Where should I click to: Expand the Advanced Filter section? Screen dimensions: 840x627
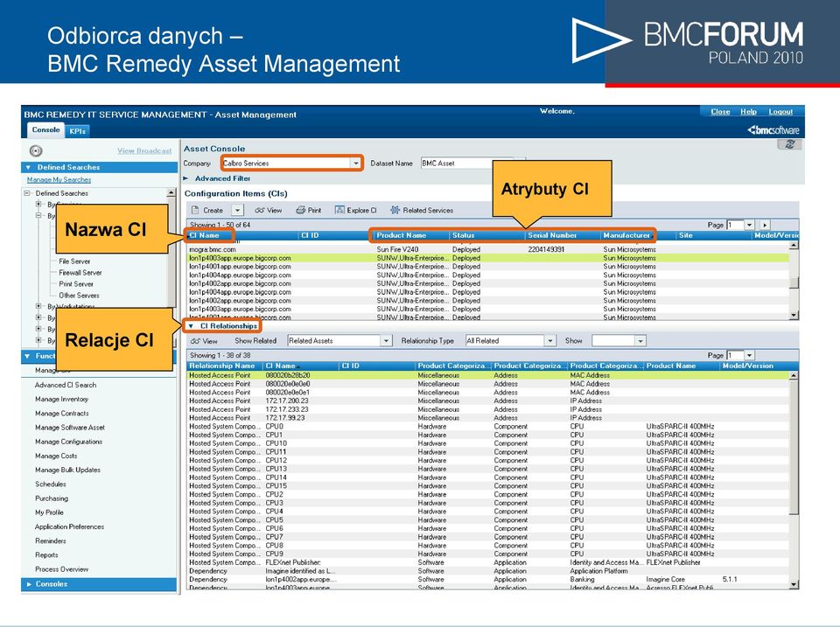(185, 178)
